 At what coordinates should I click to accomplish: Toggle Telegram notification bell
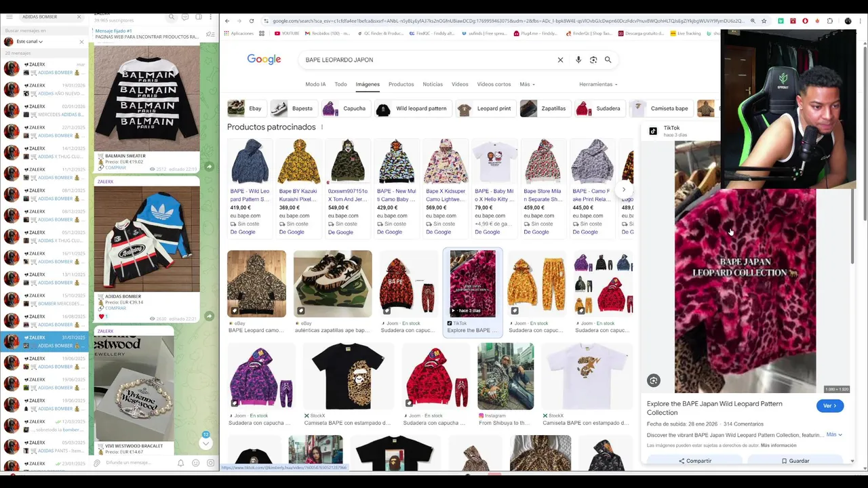click(180, 463)
